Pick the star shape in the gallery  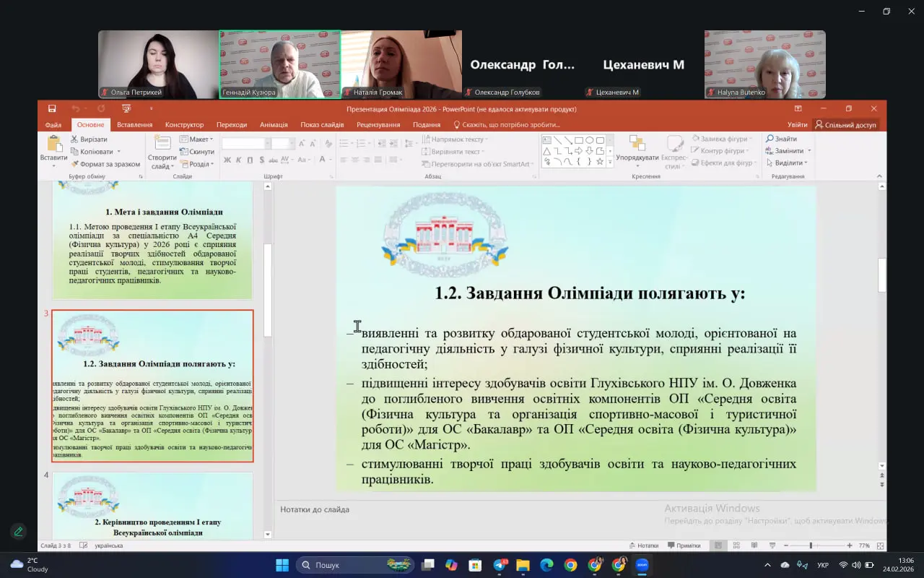pyautogui.click(x=600, y=162)
